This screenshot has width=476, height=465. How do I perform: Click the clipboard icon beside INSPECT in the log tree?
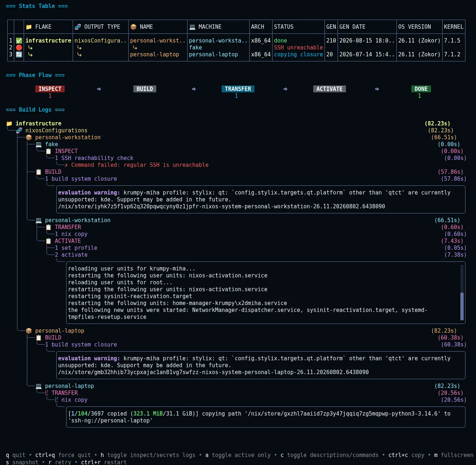[48, 151]
